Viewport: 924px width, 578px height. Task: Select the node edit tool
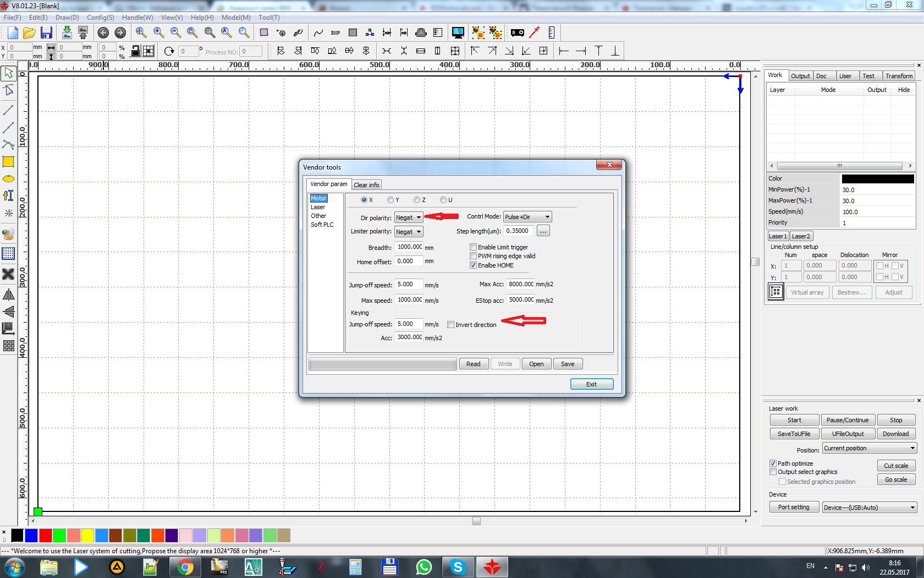(8, 90)
